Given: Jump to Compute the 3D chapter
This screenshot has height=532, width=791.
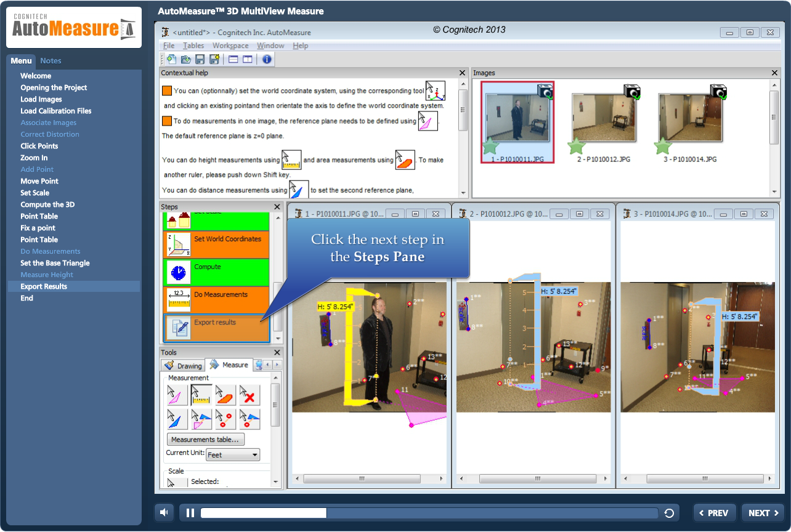Looking at the screenshot, I should [x=47, y=204].
